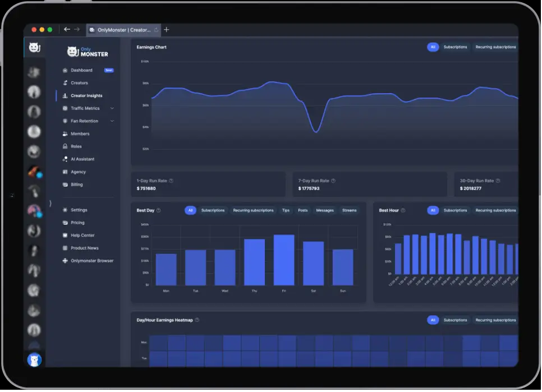Screen dimensions: 542x392
Task: Click the Dashboard icon in sidebar
Action: (x=65, y=71)
